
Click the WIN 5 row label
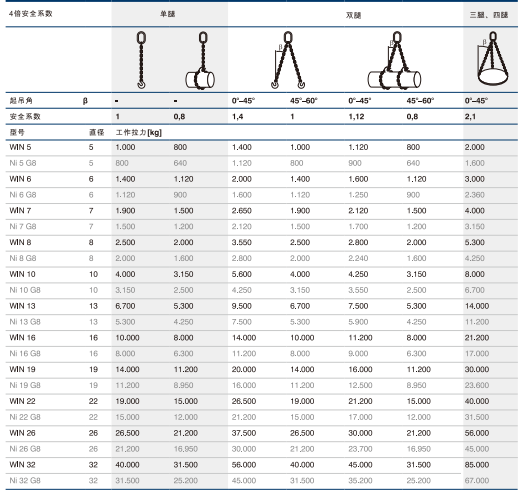[x=20, y=147]
